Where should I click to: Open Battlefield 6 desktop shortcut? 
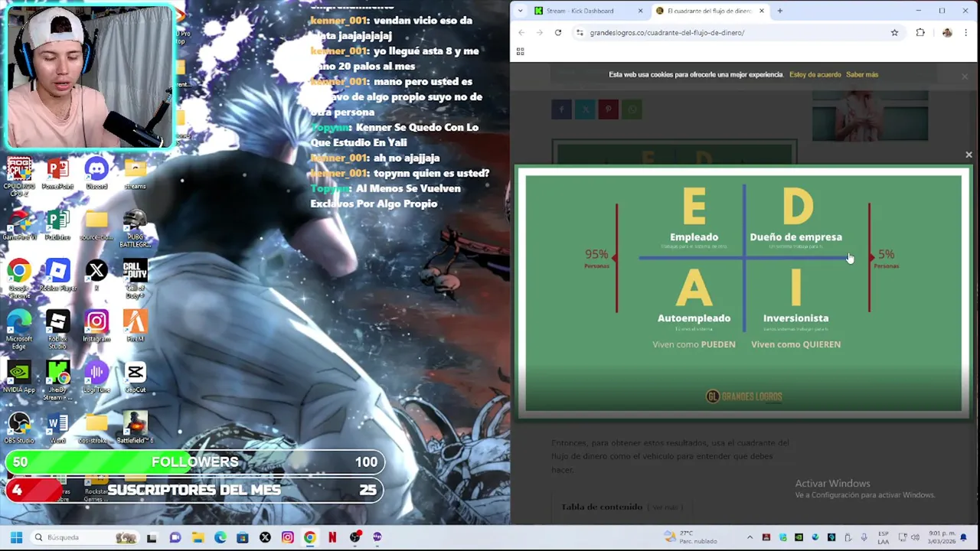coord(135,428)
